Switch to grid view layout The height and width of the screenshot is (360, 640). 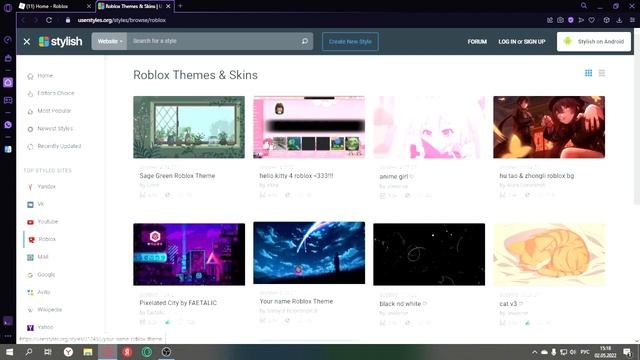pyautogui.click(x=588, y=73)
